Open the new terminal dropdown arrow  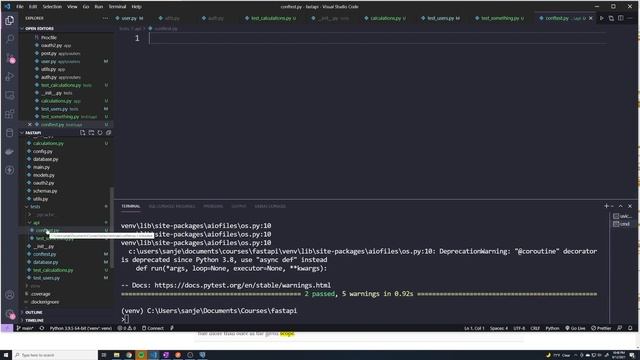pyautogui.click(x=612, y=206)
